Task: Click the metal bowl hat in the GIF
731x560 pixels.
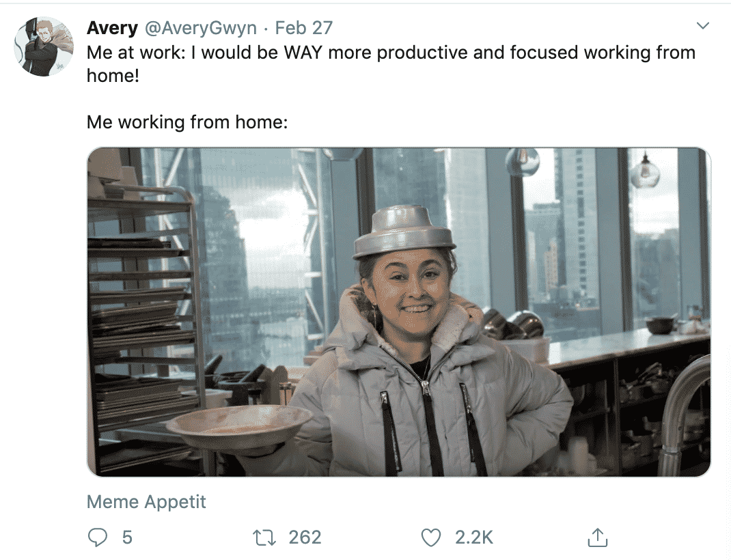Action: click(x=404, y=232)
